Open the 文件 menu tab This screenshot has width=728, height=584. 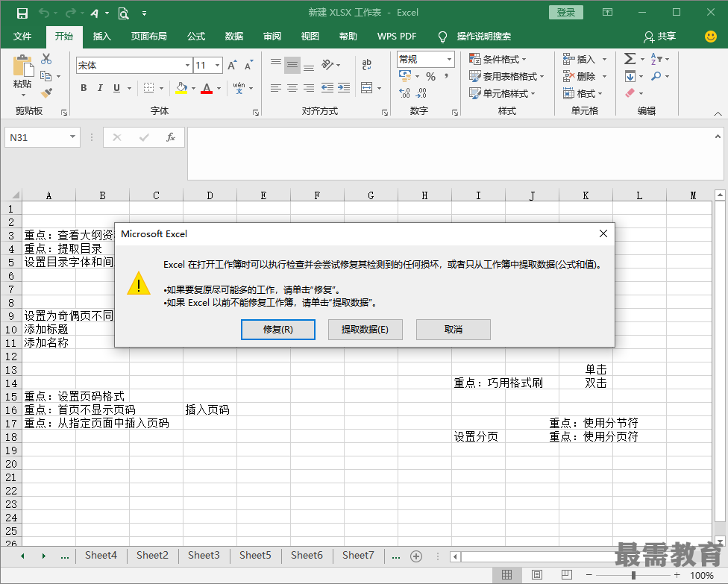[22, 37]
